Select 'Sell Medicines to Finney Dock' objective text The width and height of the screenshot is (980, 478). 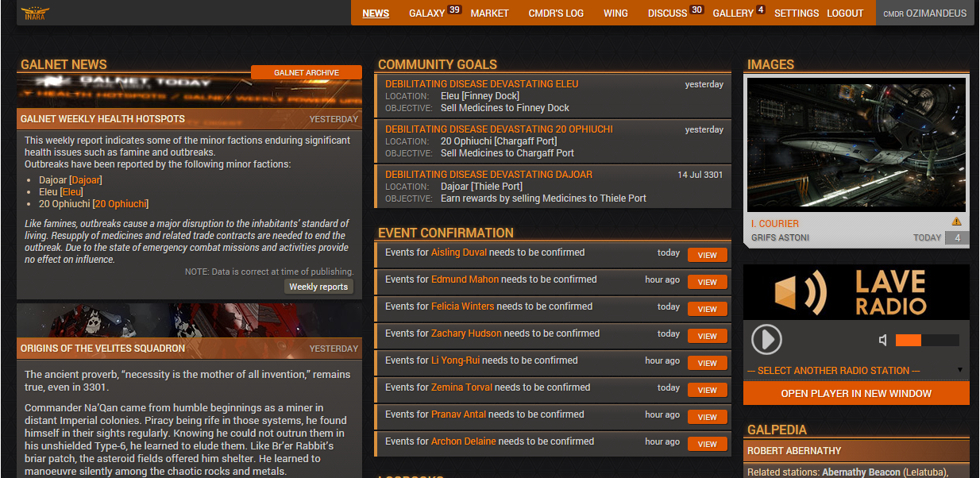click(x=505, y=108)
